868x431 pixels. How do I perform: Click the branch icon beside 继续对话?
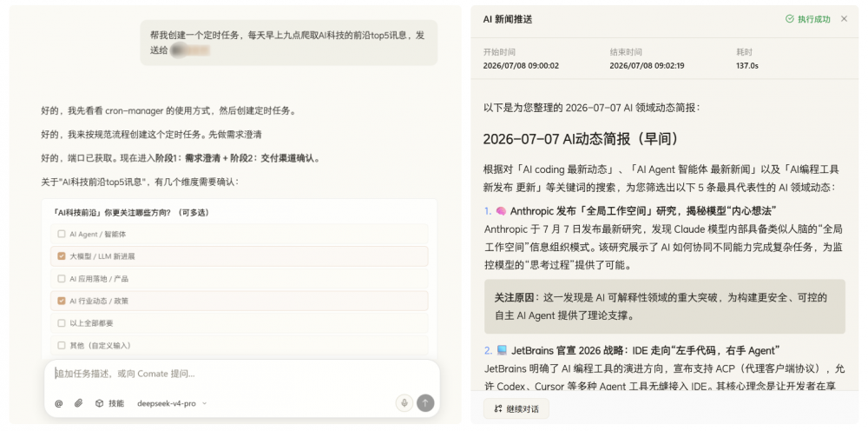point(497,408)
